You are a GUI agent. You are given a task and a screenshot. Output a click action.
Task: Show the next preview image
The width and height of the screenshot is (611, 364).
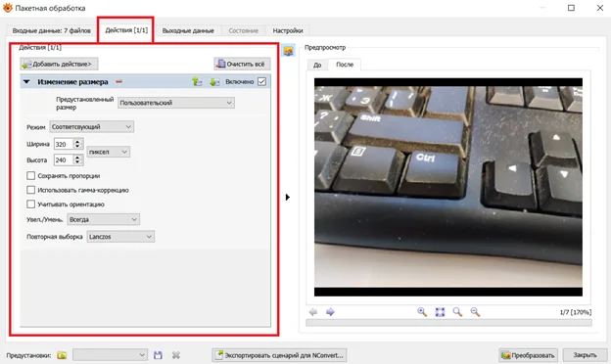click(x=330, y=312)
